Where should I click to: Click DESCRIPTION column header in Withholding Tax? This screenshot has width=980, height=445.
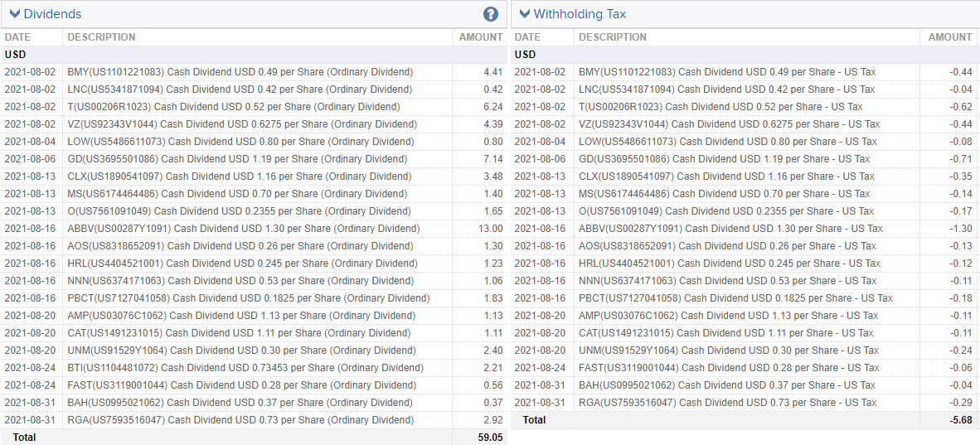point(613,36)
